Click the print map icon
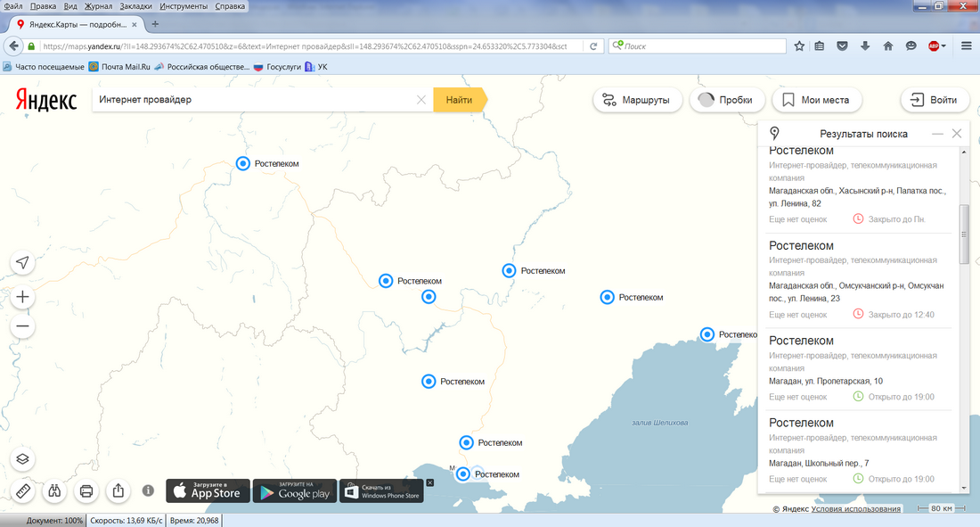The image size is (980, 527). (86, 490)
